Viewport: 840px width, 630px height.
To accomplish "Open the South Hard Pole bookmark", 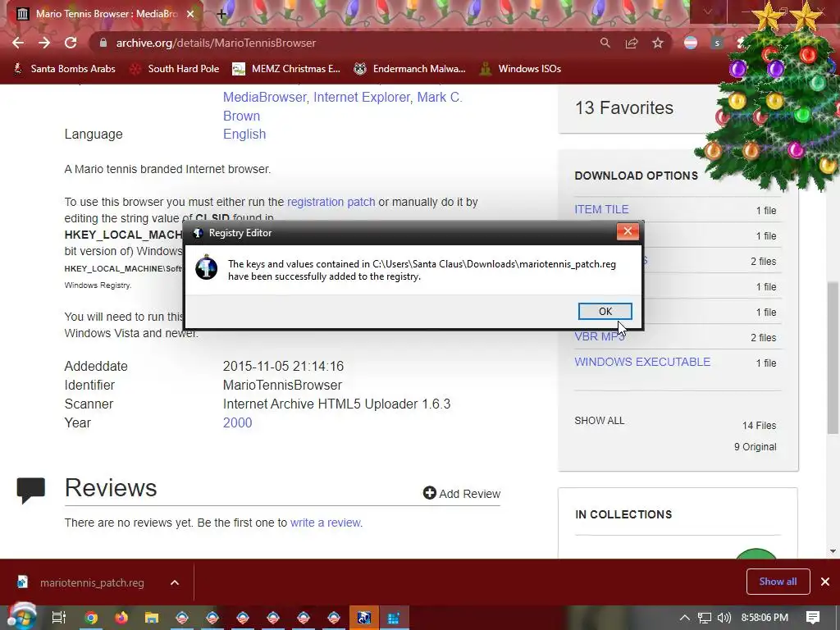I will coord(175,69).
